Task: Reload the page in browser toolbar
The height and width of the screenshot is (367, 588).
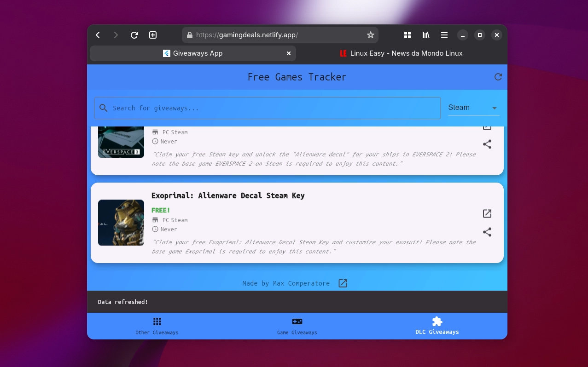Action: 134,35
